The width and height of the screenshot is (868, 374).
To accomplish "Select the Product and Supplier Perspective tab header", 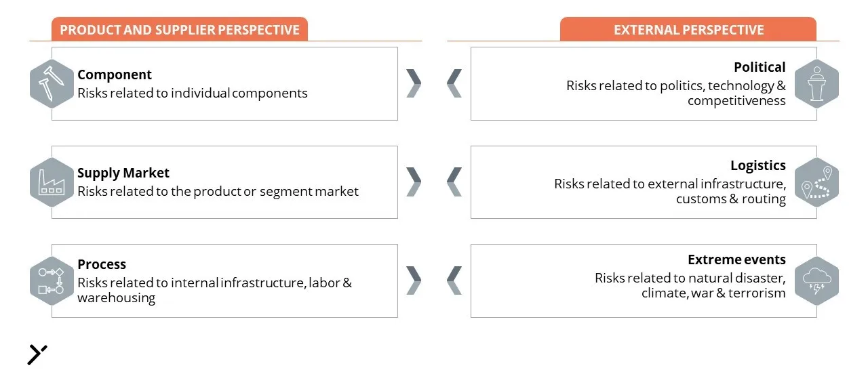I will pyautogui.click(x=180, y=30).
